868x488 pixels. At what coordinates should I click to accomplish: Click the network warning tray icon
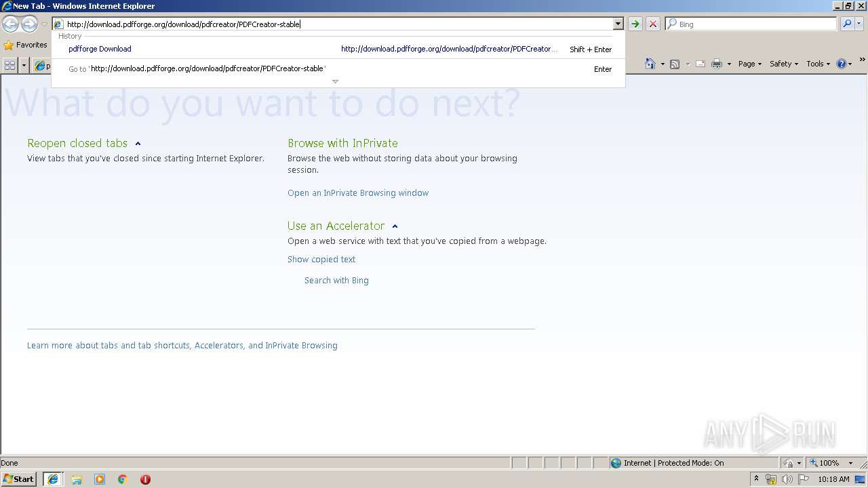[x=771, y=480]
